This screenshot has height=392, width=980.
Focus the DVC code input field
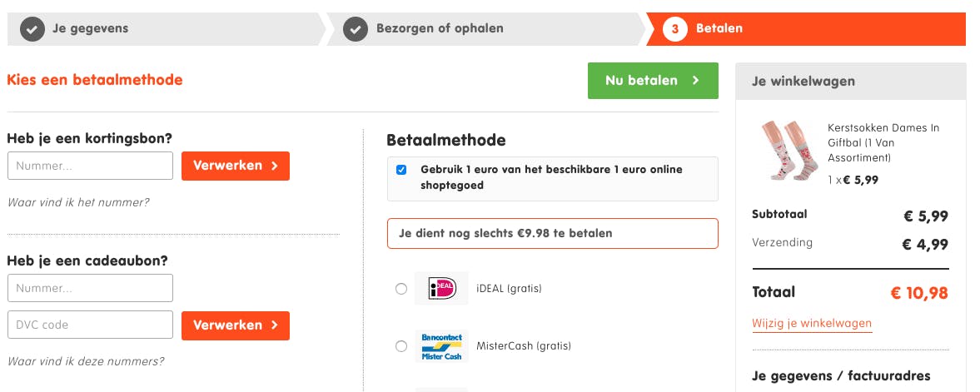click(90, 325)
